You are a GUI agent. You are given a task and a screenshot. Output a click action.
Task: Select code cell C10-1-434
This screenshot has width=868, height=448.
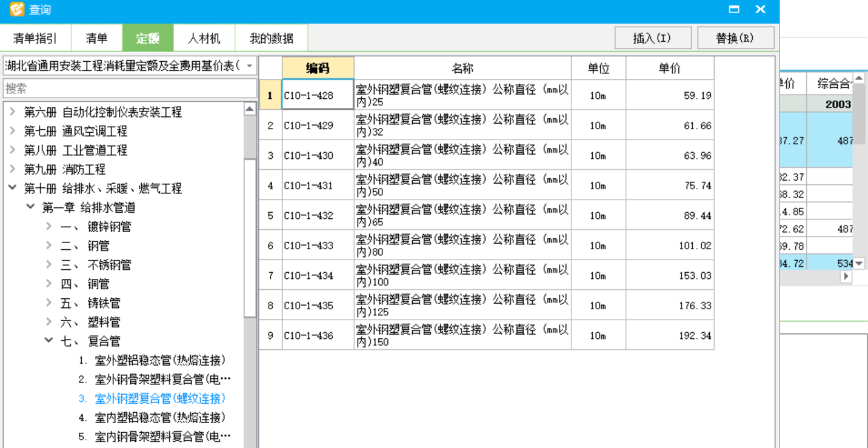pos(318,275)
